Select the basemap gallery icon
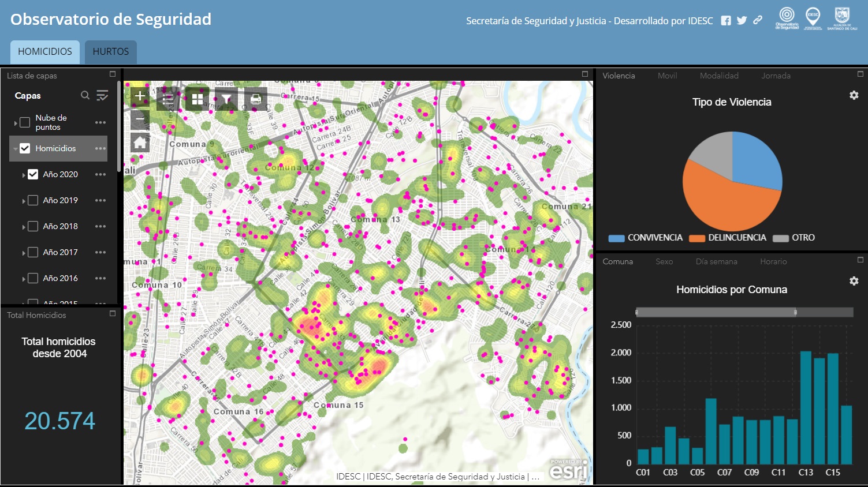The height and width of the screenshot is (487, 868). pos(198,98)
